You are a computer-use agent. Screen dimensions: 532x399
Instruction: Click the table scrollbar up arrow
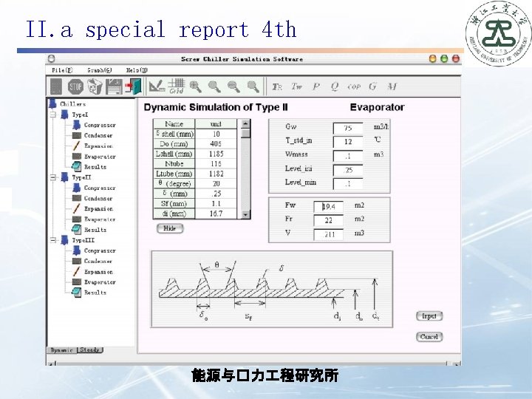pyautogui.click(x=245, y=123)
